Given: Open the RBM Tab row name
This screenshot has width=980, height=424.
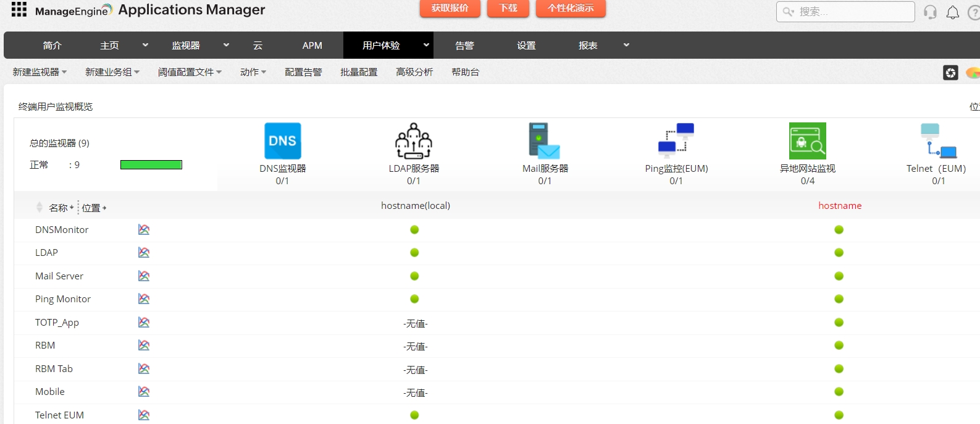Looking at the screenshot, I should (x=54, y=368).
